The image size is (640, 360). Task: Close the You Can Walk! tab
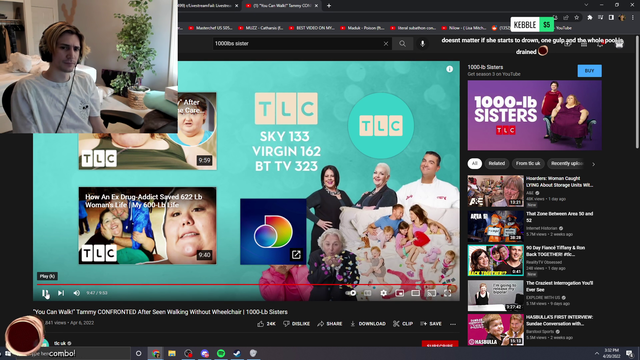[x=316, y=6]
